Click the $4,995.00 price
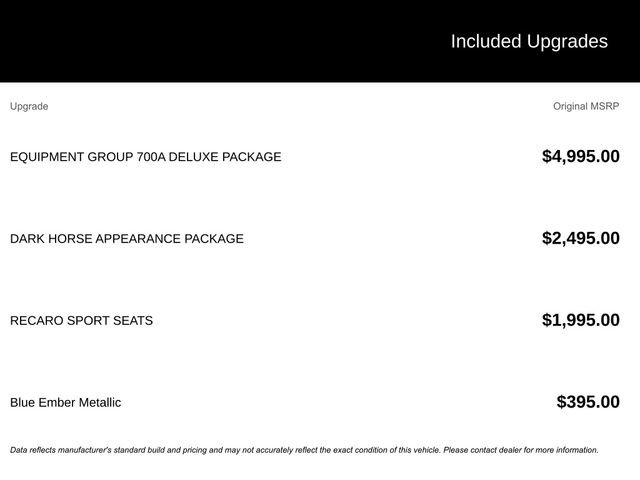 [580, 156]
